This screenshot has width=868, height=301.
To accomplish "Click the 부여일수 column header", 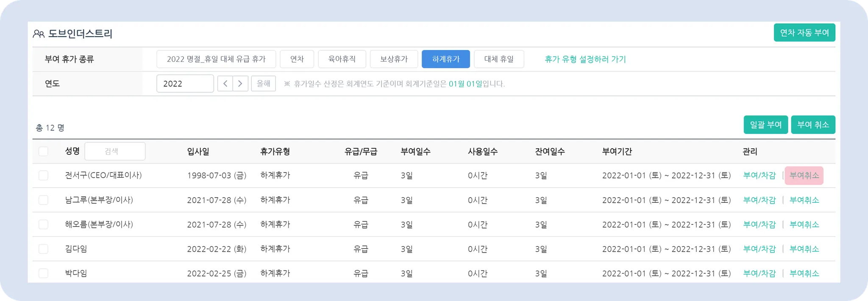I will [x=416, y=151].
